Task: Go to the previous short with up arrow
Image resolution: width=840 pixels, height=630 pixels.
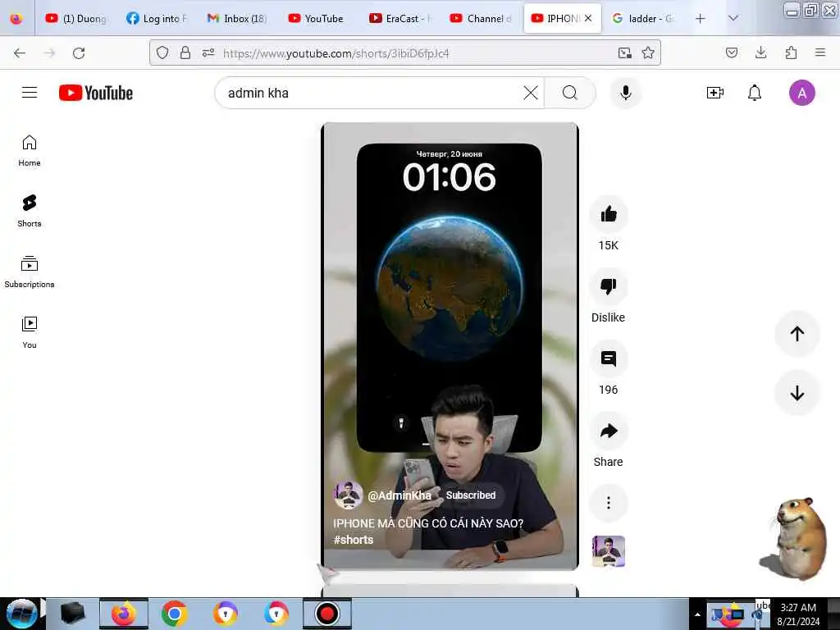Action: point(797,334)
